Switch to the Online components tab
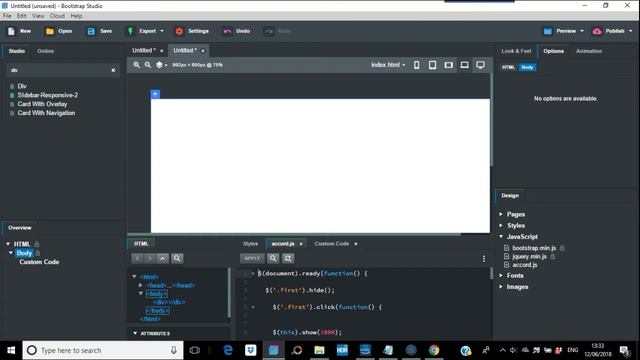 click(x=45, y=51)
